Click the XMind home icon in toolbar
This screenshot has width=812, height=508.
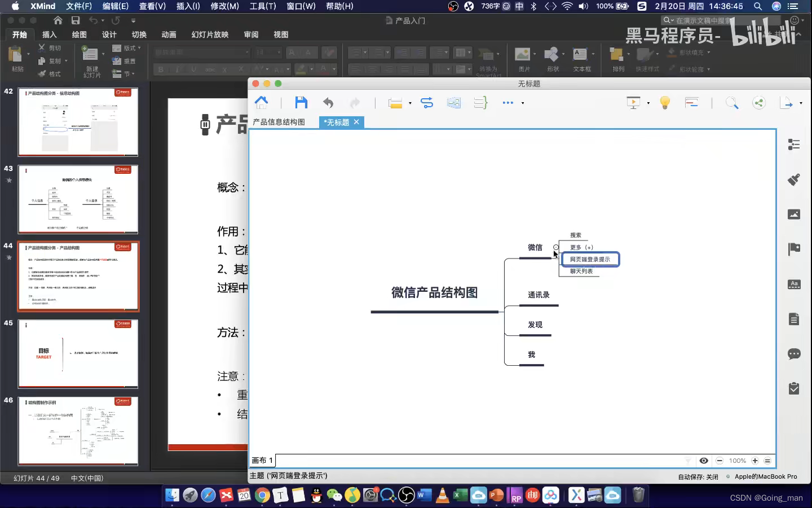pos(261,102)
